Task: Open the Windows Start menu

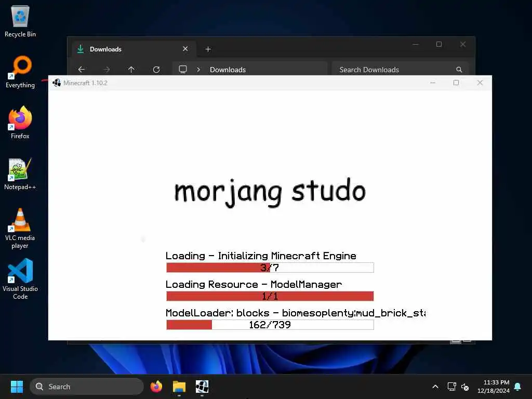Action: (17, 387)
